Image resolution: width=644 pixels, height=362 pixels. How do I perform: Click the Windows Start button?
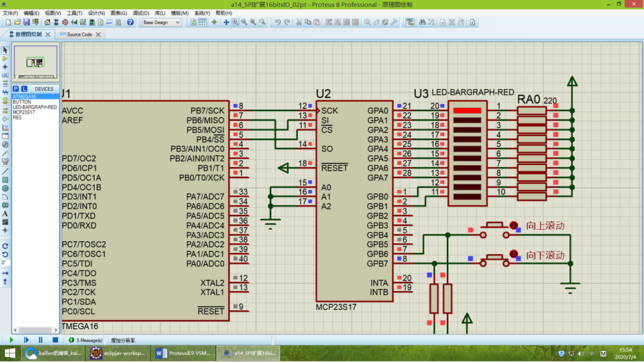10,353
